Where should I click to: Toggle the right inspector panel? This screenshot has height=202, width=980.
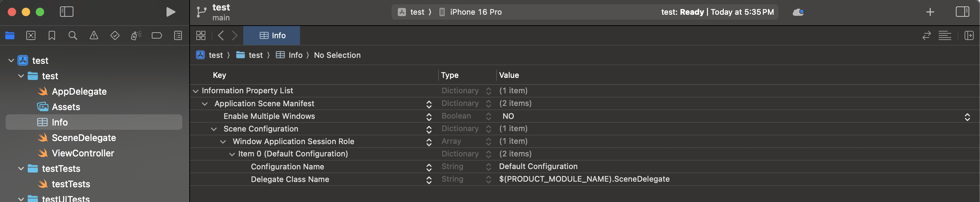pos(962,12)
